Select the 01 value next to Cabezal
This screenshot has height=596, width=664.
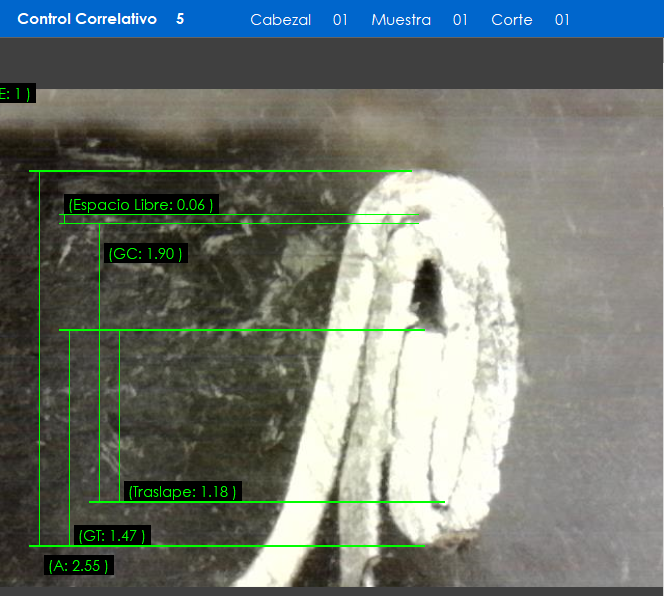[340, 20]
